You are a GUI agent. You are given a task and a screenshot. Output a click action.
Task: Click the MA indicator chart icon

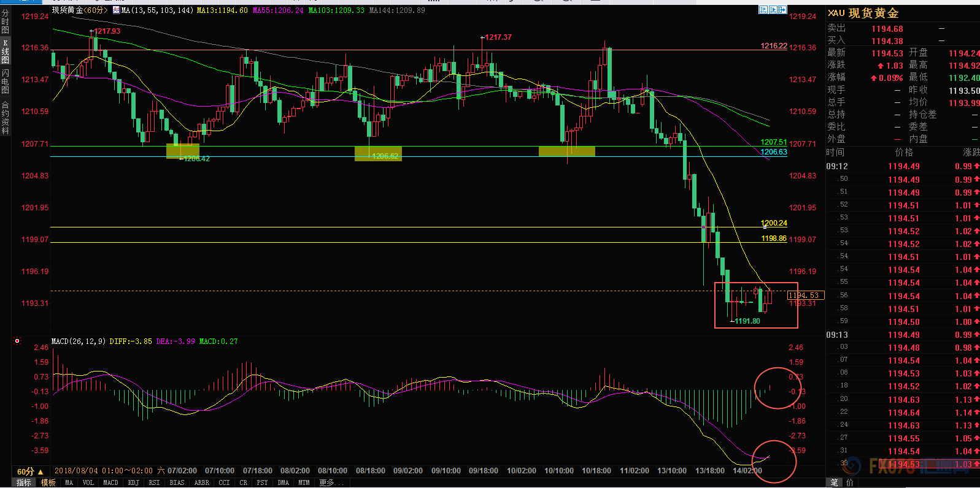(x=116, y=10)
